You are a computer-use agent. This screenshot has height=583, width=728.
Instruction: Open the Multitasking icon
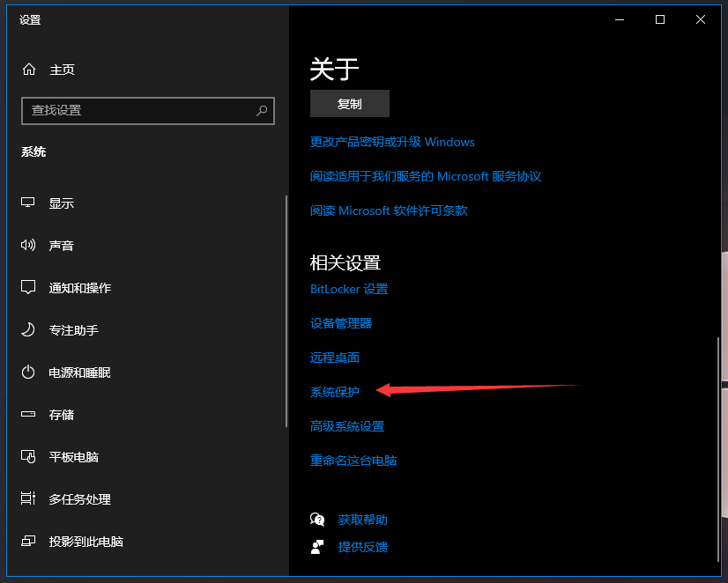coord(28,499)
